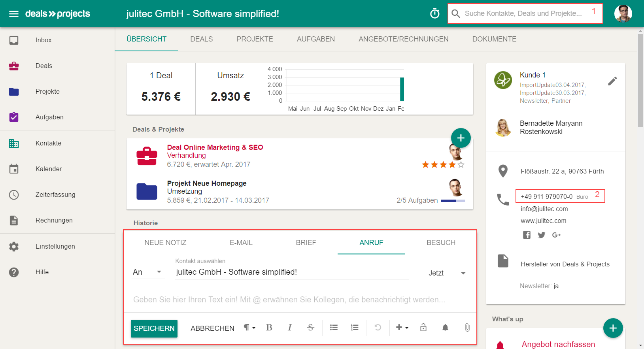Switch to the AUFGABEN tab
This screenshot has height=349, width=644.
(x=316, y=39)
